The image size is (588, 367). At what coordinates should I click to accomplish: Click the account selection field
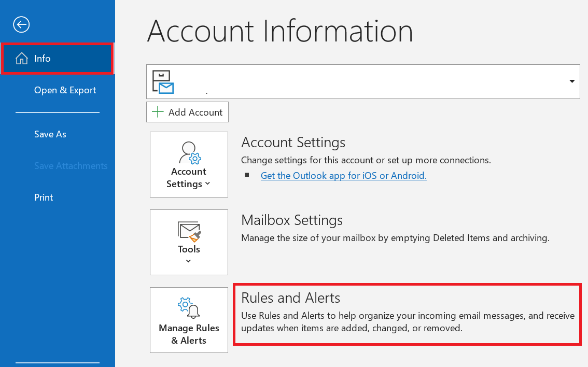click(363, 82)
